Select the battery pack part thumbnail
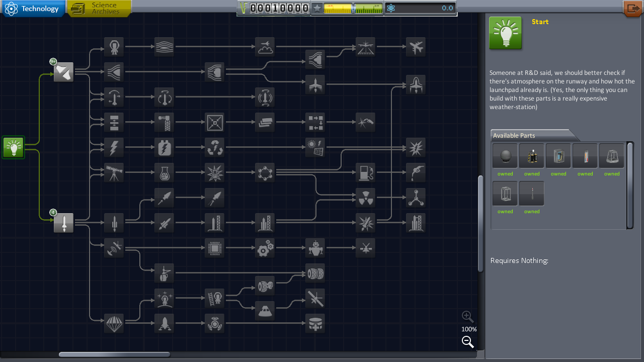 [532, 156]
